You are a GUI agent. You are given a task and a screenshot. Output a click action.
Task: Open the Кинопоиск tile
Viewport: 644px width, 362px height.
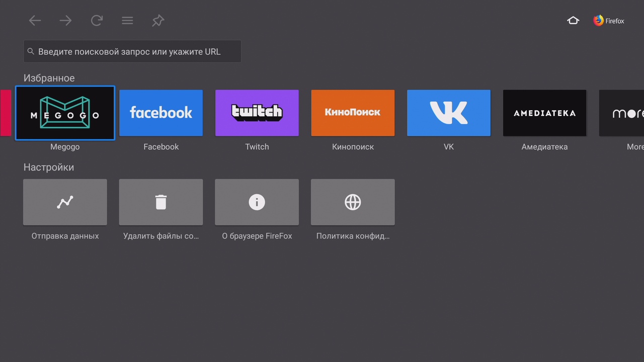(x=353, y=113)
